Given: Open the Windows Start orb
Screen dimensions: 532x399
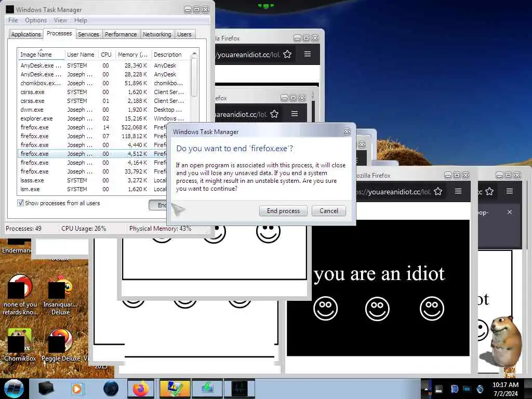Looking at the screenshot, I should click(x=14, y=389).
